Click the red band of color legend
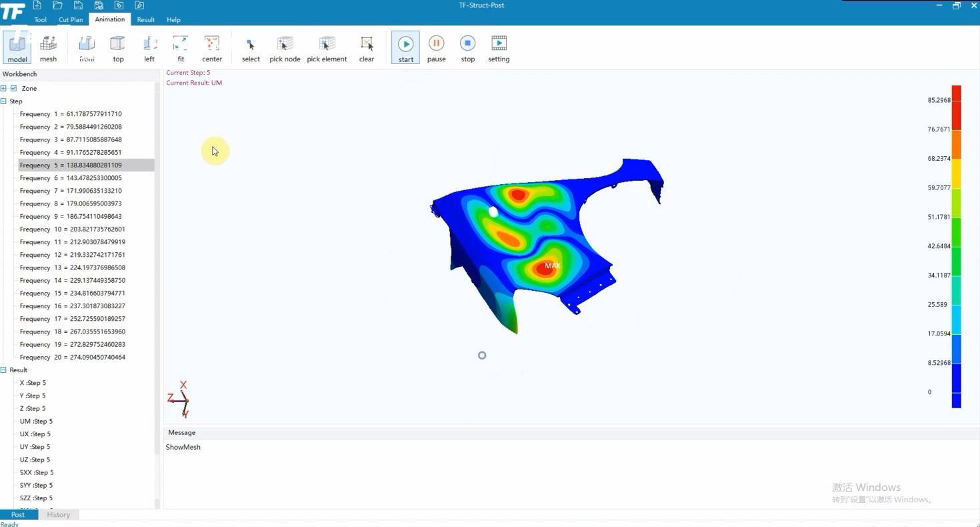Viewport: 980px width, 527px height. click(956, 108)
